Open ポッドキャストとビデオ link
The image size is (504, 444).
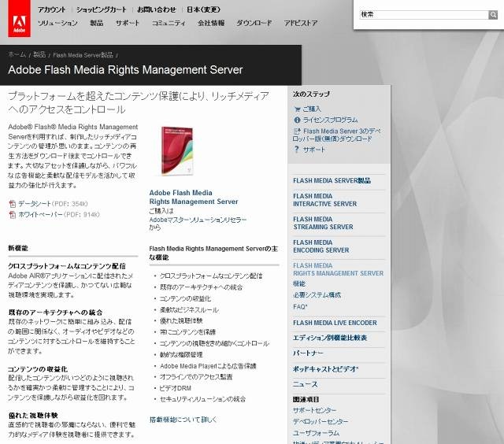point(325,369)
